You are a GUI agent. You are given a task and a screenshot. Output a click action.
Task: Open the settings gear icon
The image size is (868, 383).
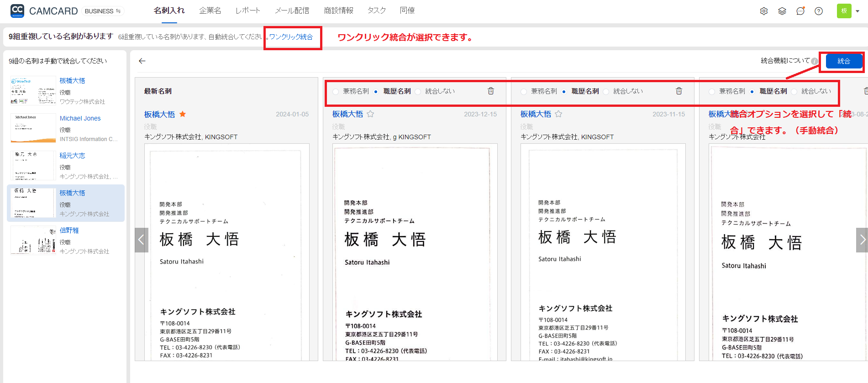[x=764, y=11]
